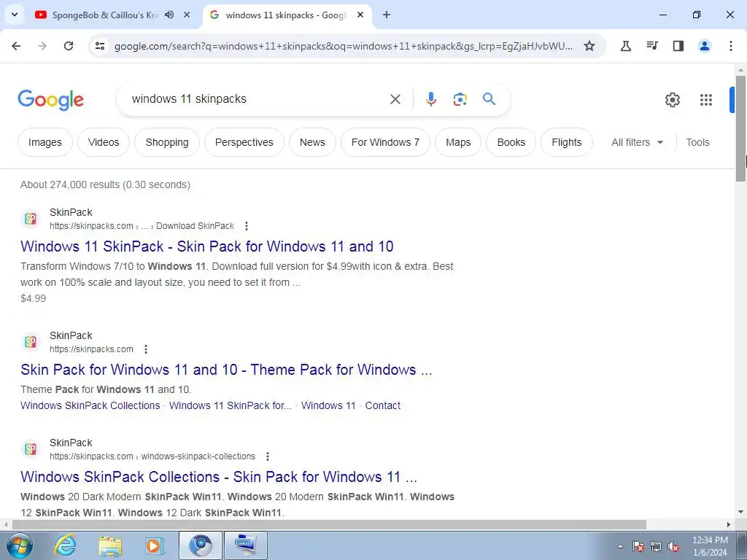Click the vertical scrollbar thumb

[x=740, y=128]
